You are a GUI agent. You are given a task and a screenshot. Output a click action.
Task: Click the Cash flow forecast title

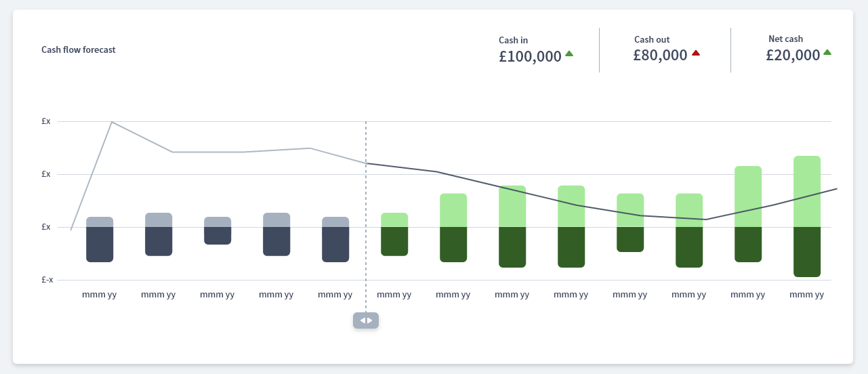[79, 49]
